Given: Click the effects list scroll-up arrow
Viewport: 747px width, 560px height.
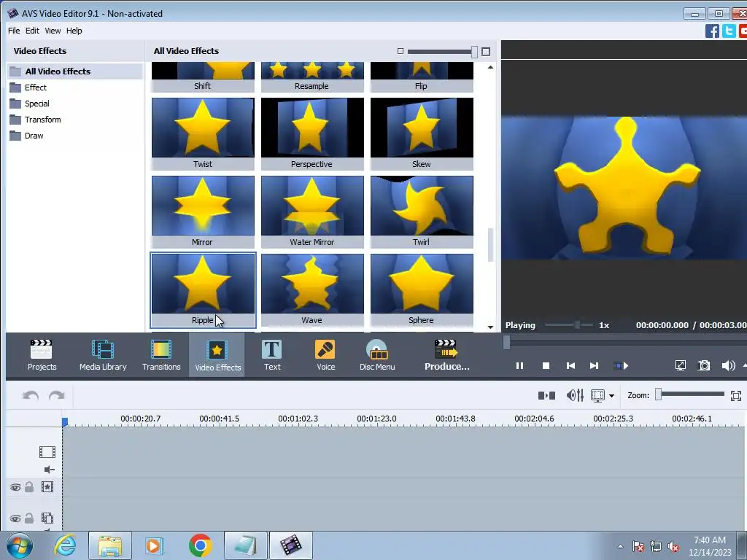Looking at the screenshot, I should point(490,68).
